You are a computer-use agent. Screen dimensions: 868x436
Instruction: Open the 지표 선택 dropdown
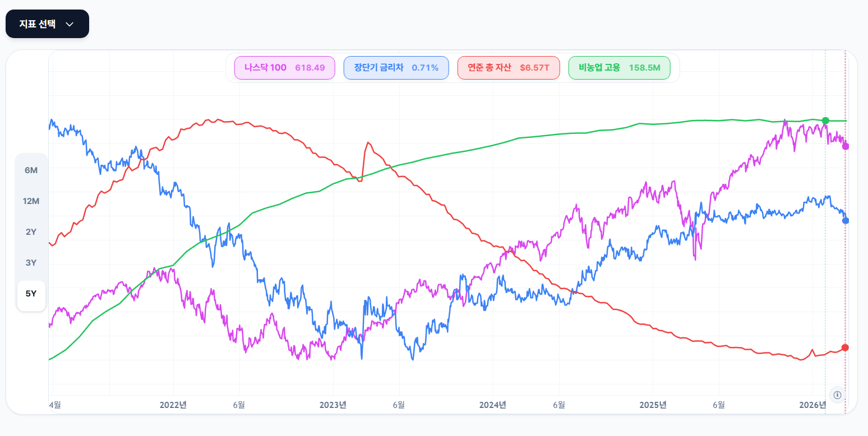click(47, 24)
